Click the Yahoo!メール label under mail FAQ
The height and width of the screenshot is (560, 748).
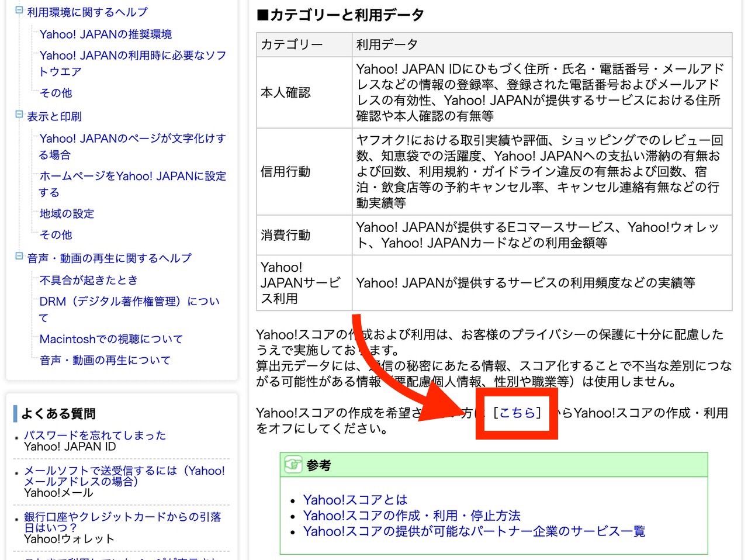pyautogui.click(x=58, y=493)
